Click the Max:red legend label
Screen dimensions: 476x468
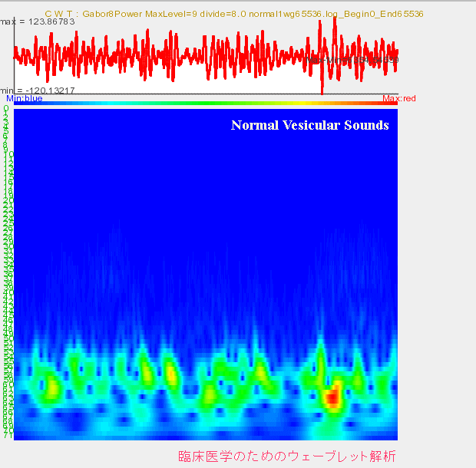tap(400, 99)
